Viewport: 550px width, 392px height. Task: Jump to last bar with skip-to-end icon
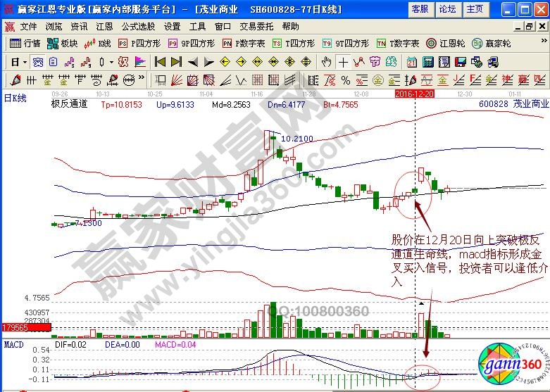click(176, 62)
